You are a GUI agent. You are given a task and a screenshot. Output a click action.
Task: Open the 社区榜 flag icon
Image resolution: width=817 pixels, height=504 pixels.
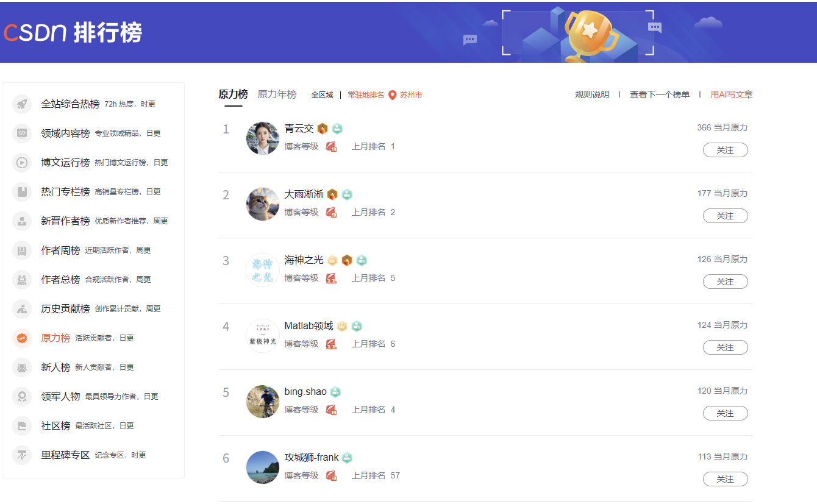click(22, 426)
